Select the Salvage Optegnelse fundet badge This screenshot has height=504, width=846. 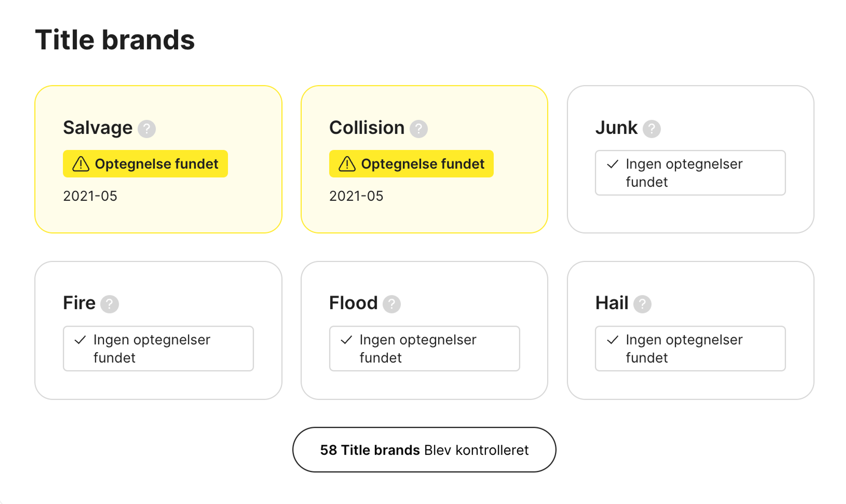coord(145,164)
